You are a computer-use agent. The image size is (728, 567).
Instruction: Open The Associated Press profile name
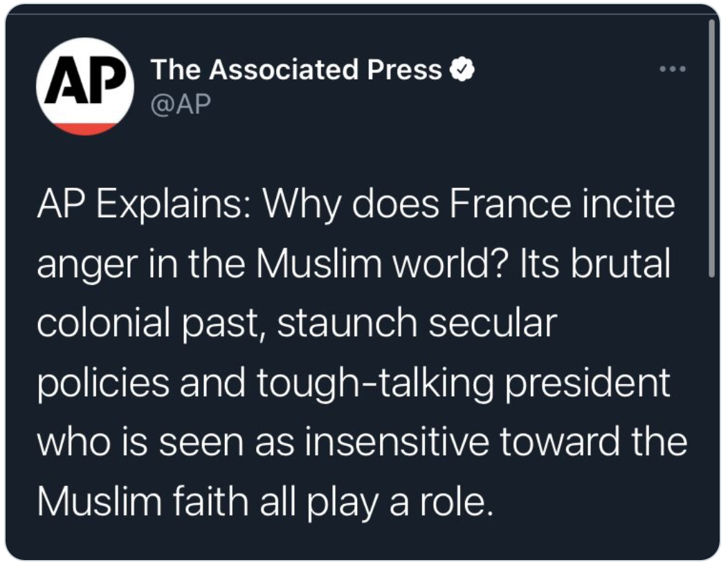tap(295, 69)
